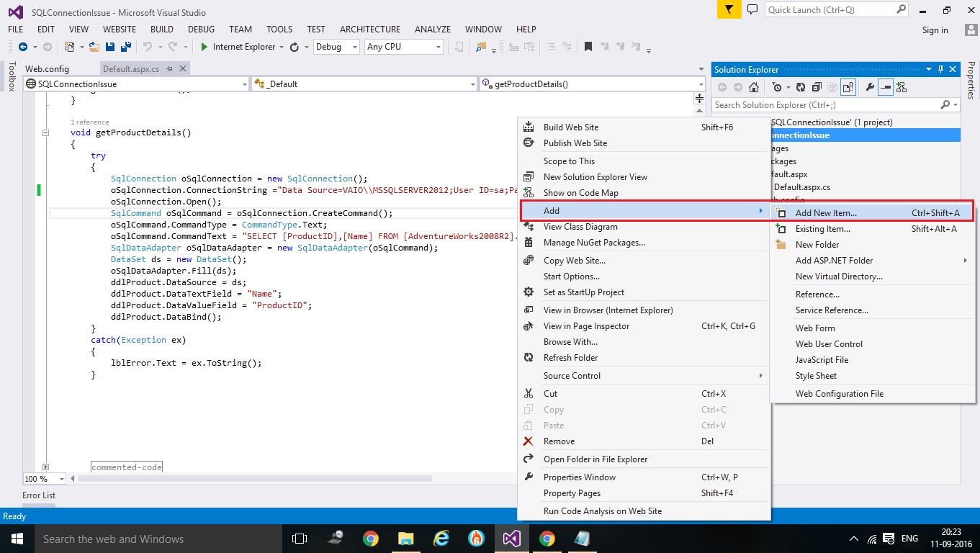
Task: Click the Windows Start button
Action: (x=17, y=539)
